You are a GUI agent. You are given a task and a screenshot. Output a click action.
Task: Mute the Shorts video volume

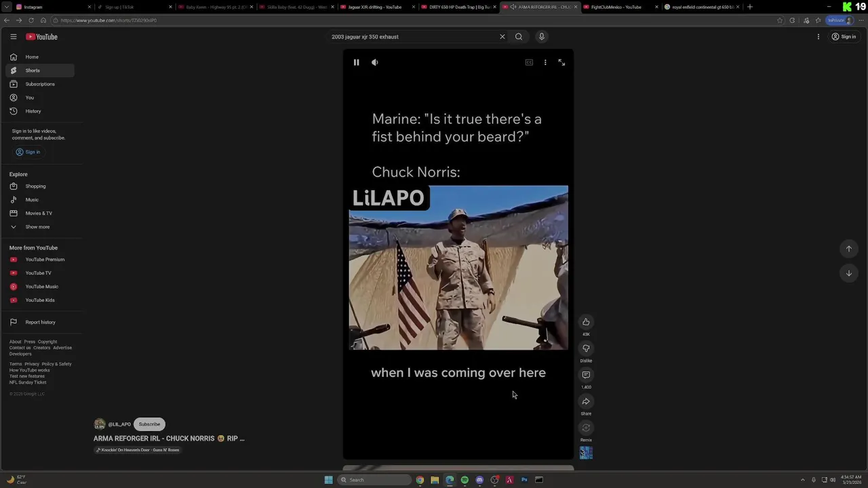[x=375, y=62]
